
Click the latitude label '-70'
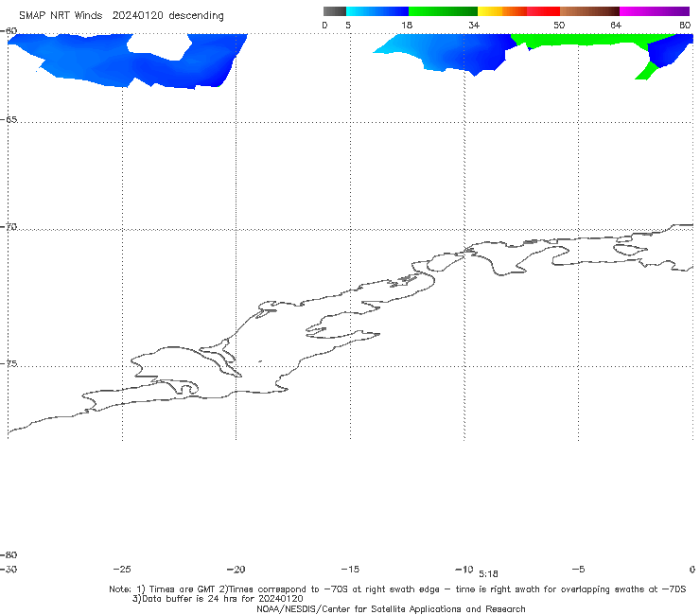click(x=9, y=227)
